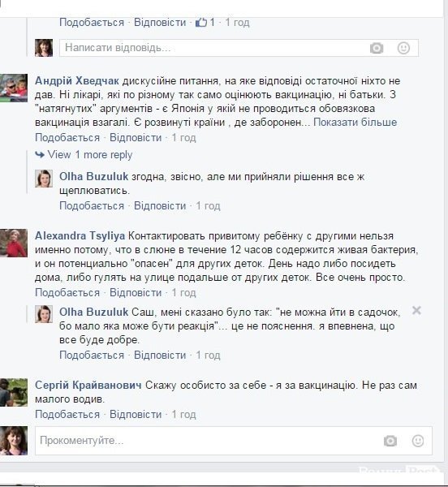The height and width of the screenshot is (487, 448).
Task: Open Alexandra Tsyliya's profile name
Action: [x=80, y=235]
